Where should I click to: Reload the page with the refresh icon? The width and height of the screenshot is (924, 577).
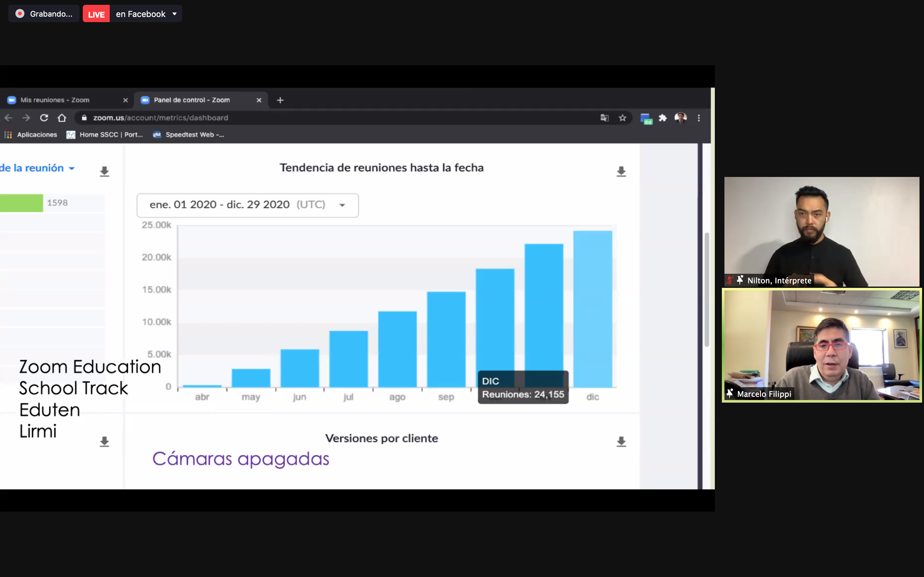coord(44,118)
